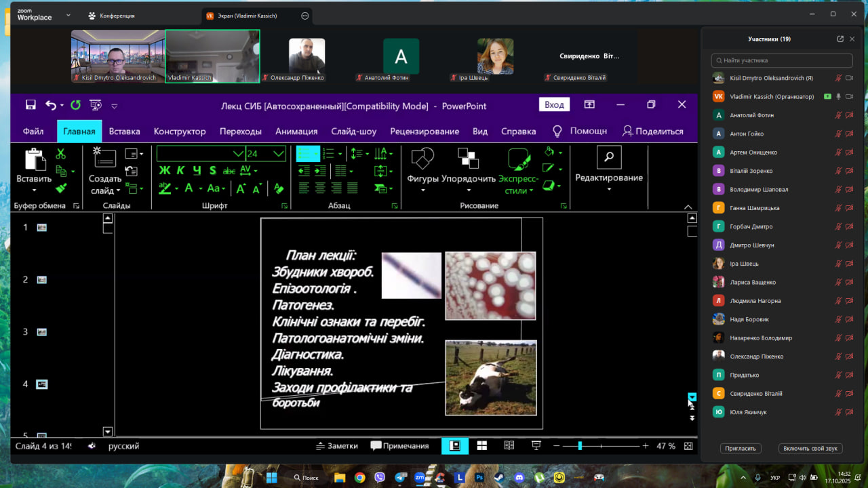
Task: Toggle italic К formatting
Action: (x=180, y=171)
